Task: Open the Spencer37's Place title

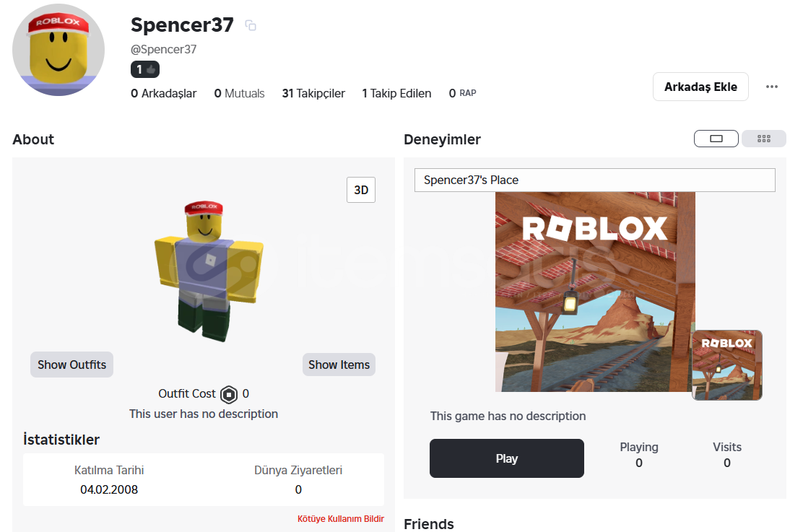Action: 472,180
